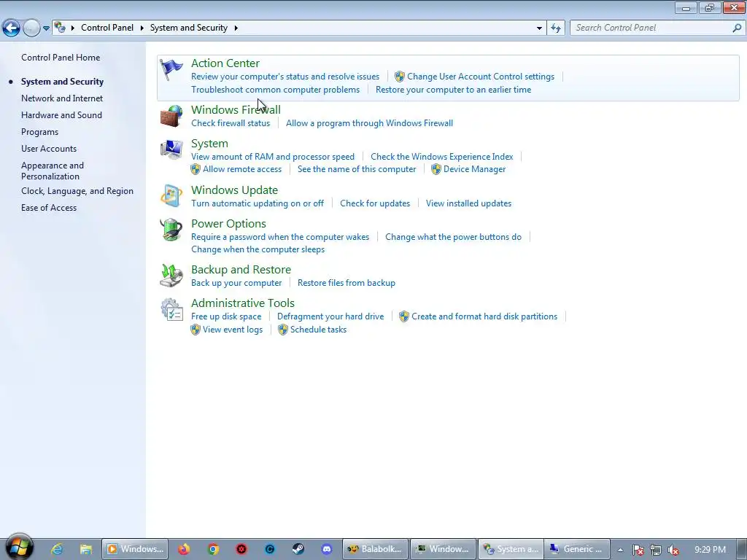Screen dimensions: 747x560
Task: Switch to Balabolka taskbar window
Action: 376,549
